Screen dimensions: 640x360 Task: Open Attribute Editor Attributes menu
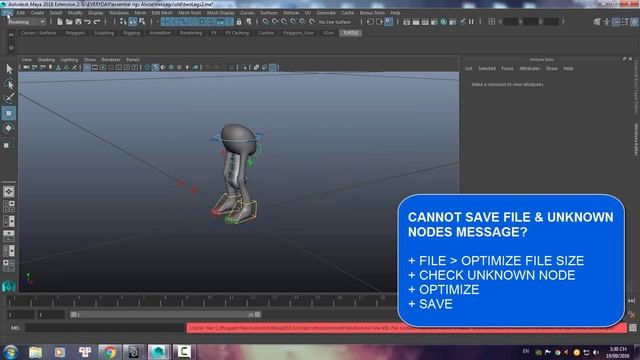pos(529,69)
